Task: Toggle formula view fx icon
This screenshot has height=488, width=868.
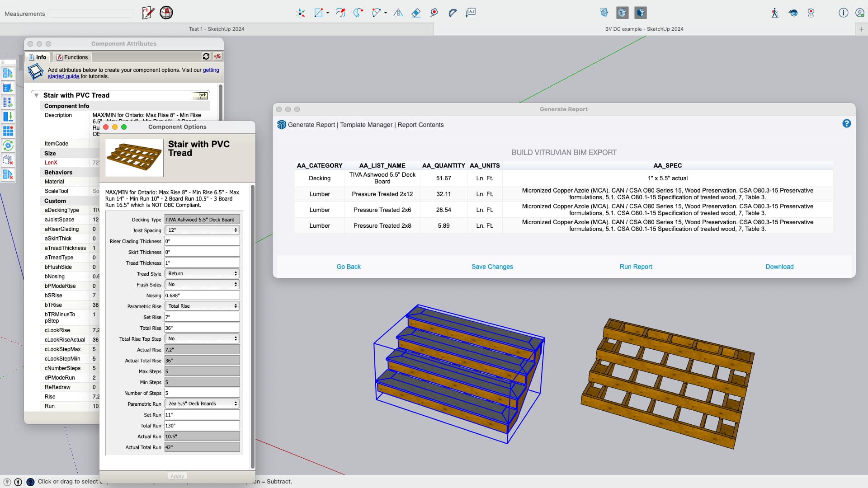Action: [x=217, y=56]
